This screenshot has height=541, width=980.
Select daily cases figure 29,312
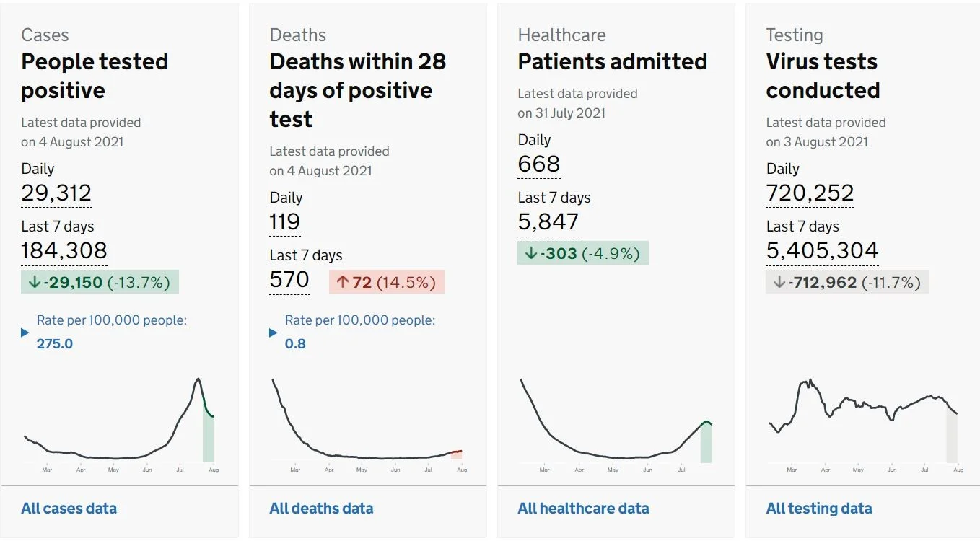(56, 193)
